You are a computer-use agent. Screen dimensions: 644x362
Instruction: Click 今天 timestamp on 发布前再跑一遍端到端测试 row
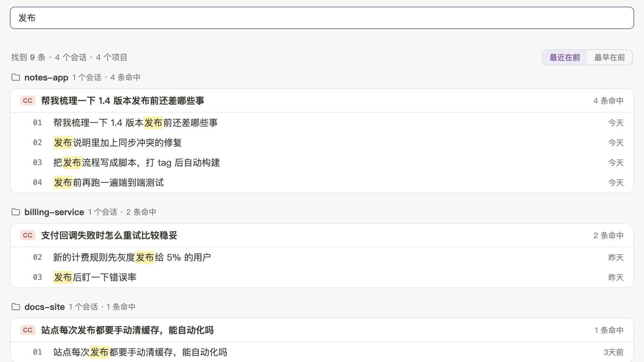[x=616, y=183]
